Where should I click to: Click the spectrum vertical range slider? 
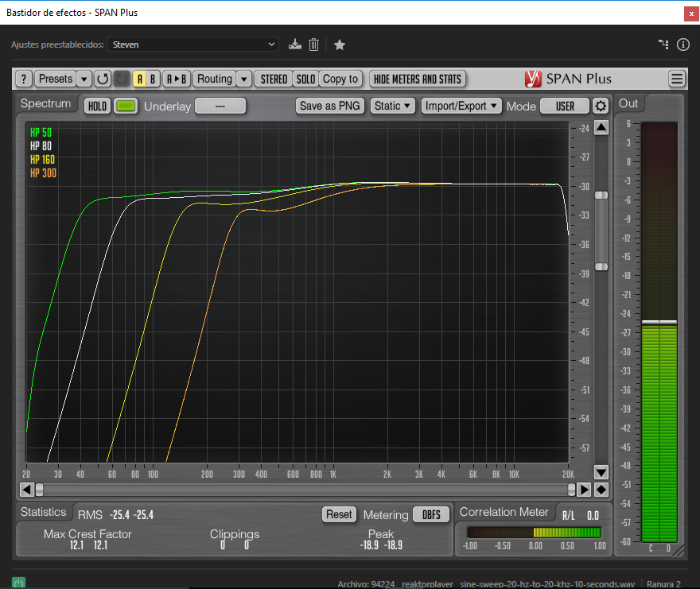pos(601,231)
